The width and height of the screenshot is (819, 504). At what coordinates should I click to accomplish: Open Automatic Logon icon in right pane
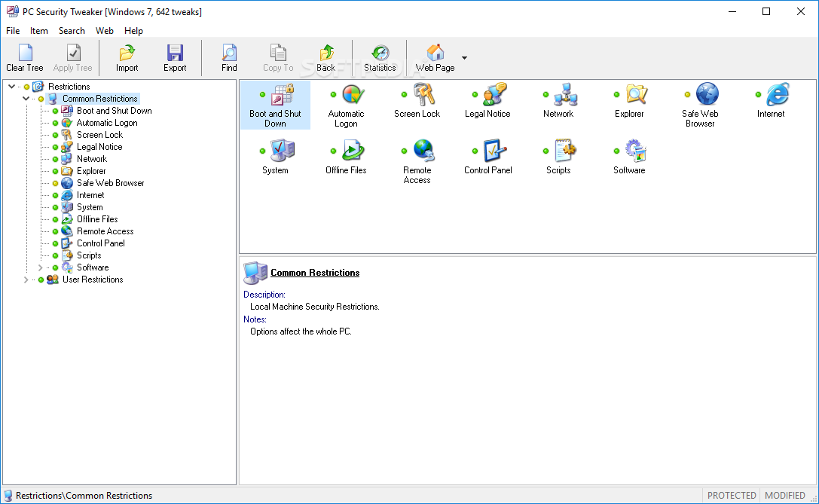(x=353, y=94)
